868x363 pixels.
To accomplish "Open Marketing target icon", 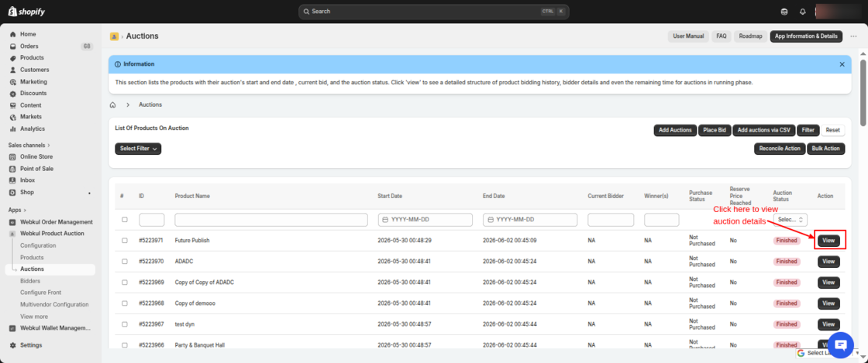I will (x=12, y=82).
